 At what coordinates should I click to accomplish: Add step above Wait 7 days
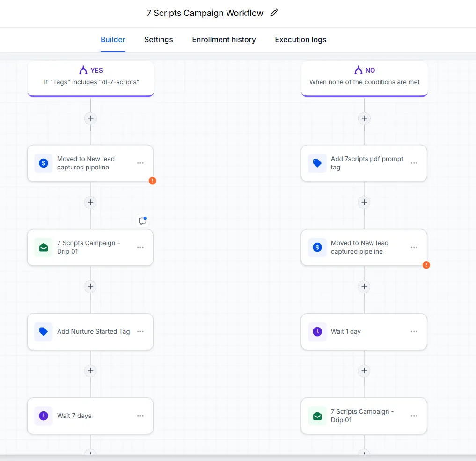pos(90,371)
